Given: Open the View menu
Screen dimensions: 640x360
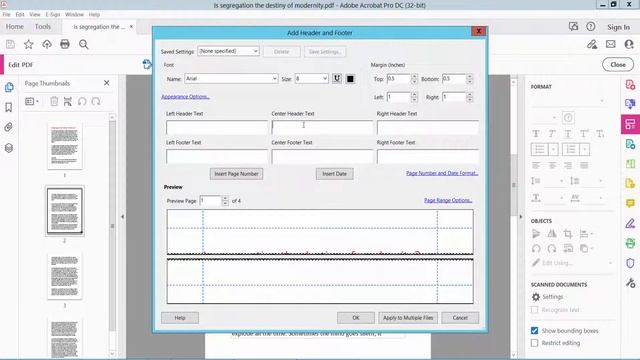Looking at the screenshot, I should 35,14.
